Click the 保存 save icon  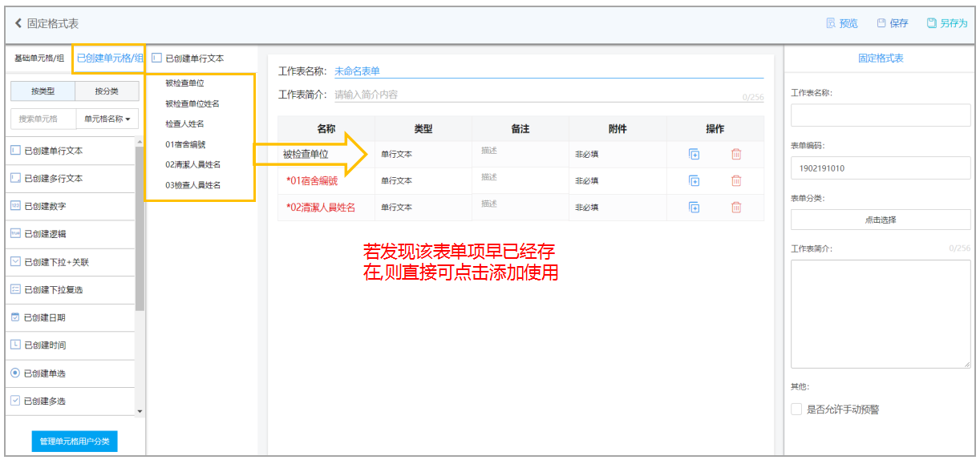pyautogui.click(x=881, y=23)
